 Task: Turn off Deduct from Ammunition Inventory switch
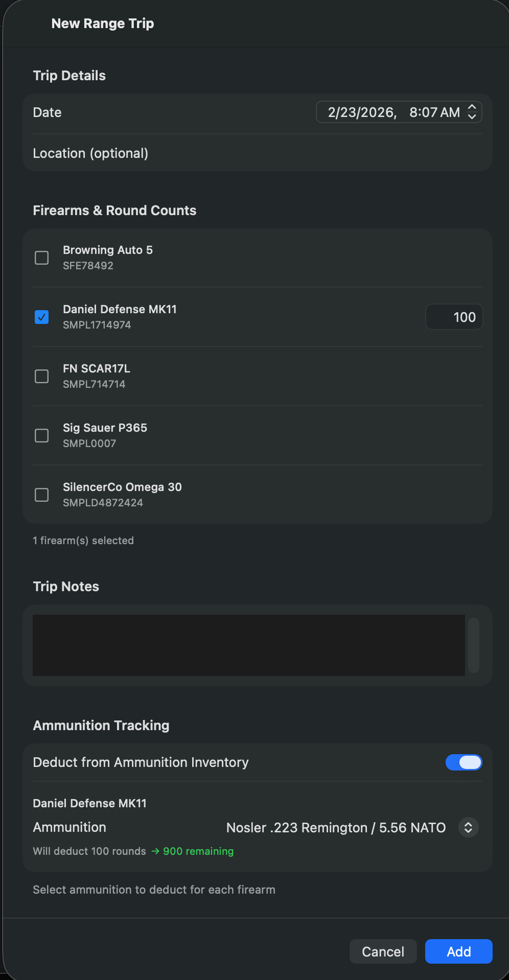(x=464, y=762)
